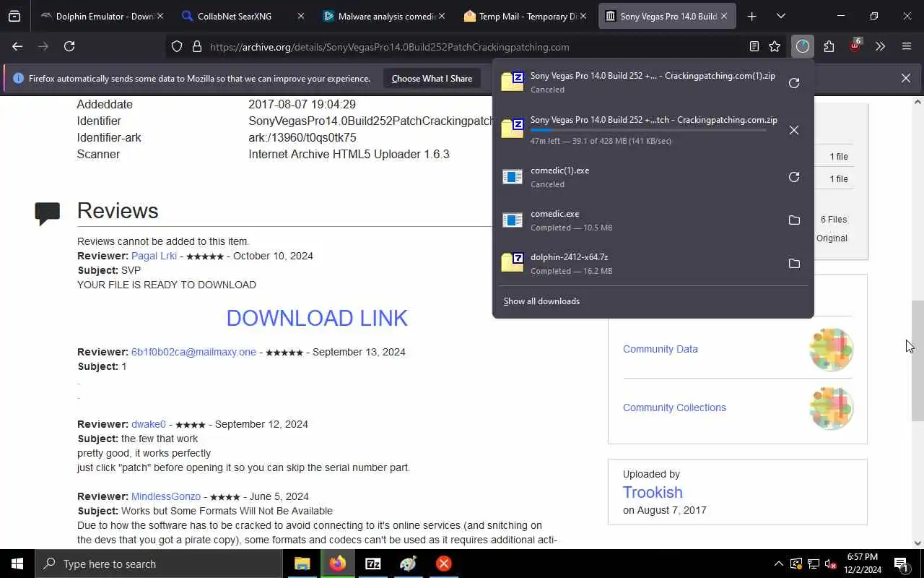Open reviewer Pagal Lrki profile

(154, 256)
